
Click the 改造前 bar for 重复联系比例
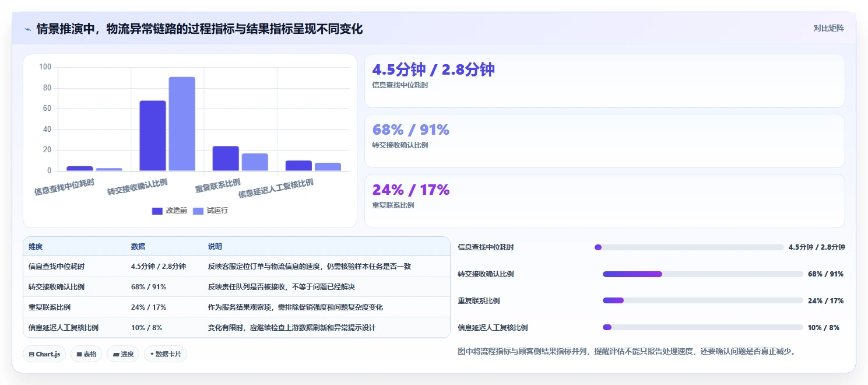[226, 159]
